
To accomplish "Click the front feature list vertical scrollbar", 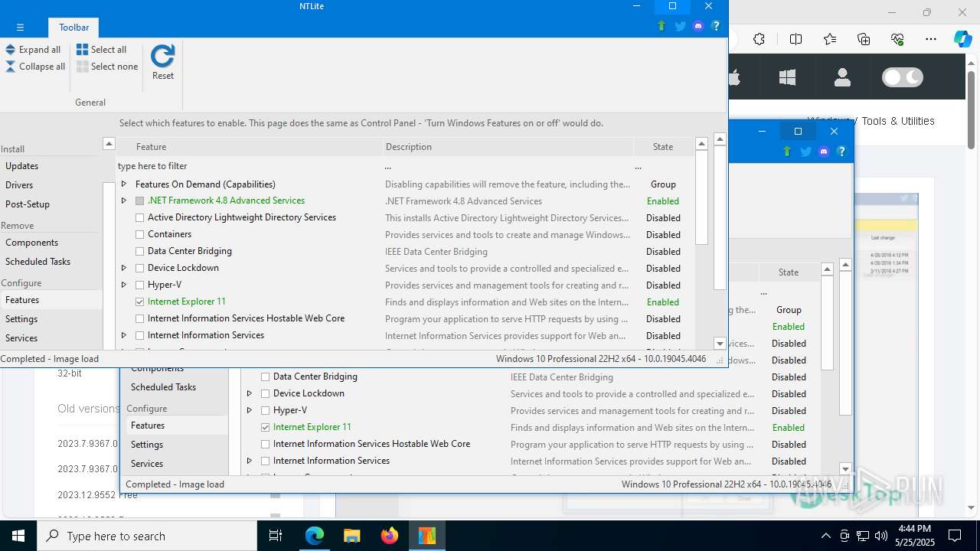I will pos(701,198).
